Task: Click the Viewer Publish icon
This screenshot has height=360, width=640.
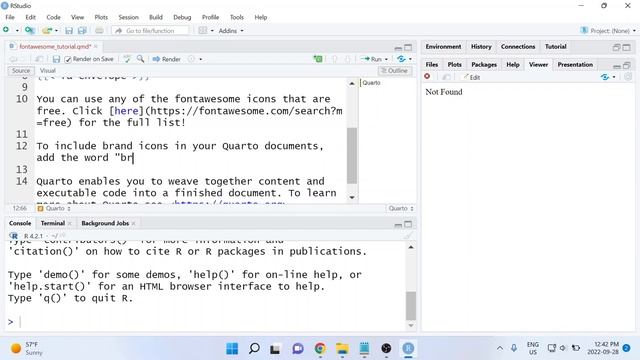Action: pos(605,77)
